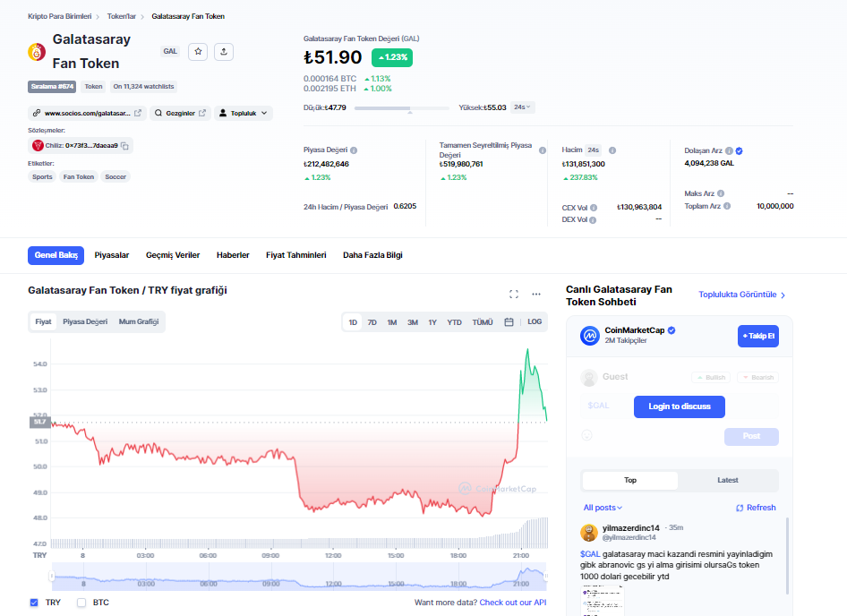Image resolution: width=847 pixels, height=616 pixels.
Task: Enable the BTC checkbox
Action: [81, 603]
